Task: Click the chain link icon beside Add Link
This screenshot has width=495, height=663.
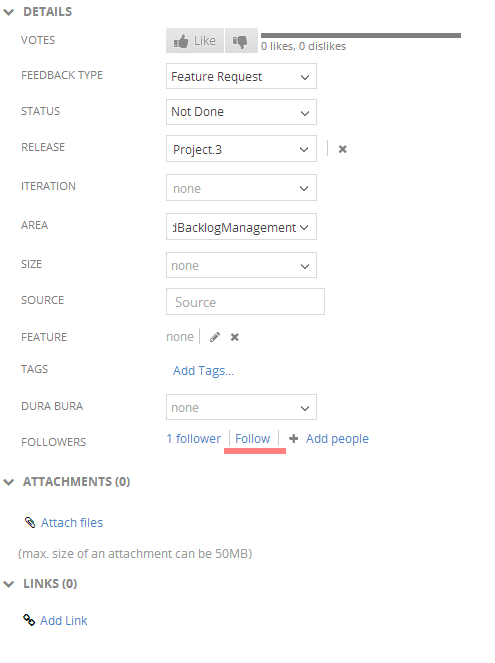Action: (29, 620)
